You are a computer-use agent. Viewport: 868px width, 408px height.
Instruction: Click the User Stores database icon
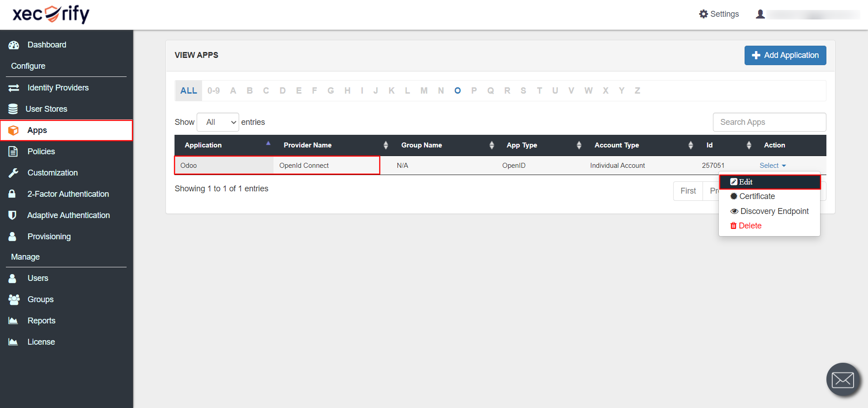[13, 109]
